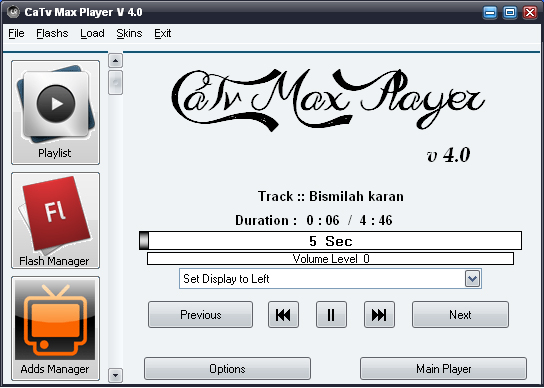The height and width of the screenshot is (388, 544).
Task: Click the skip-forward icon button
Action: pyautogui.click(x=379, y=315)
